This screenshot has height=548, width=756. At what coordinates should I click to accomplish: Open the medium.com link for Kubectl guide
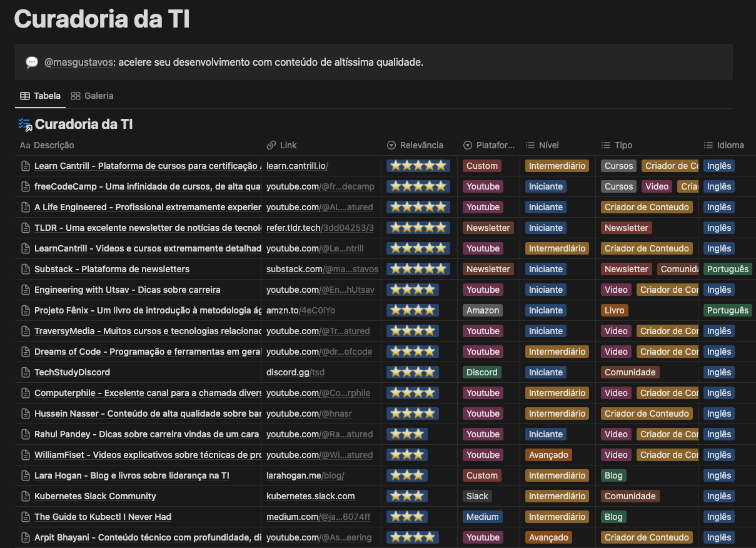click(318, 517)
